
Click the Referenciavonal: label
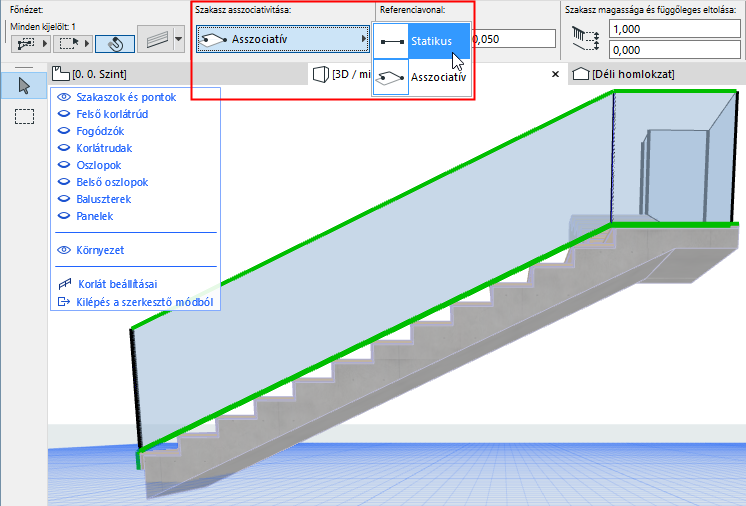pyautogui.click(x=412, y=10)
